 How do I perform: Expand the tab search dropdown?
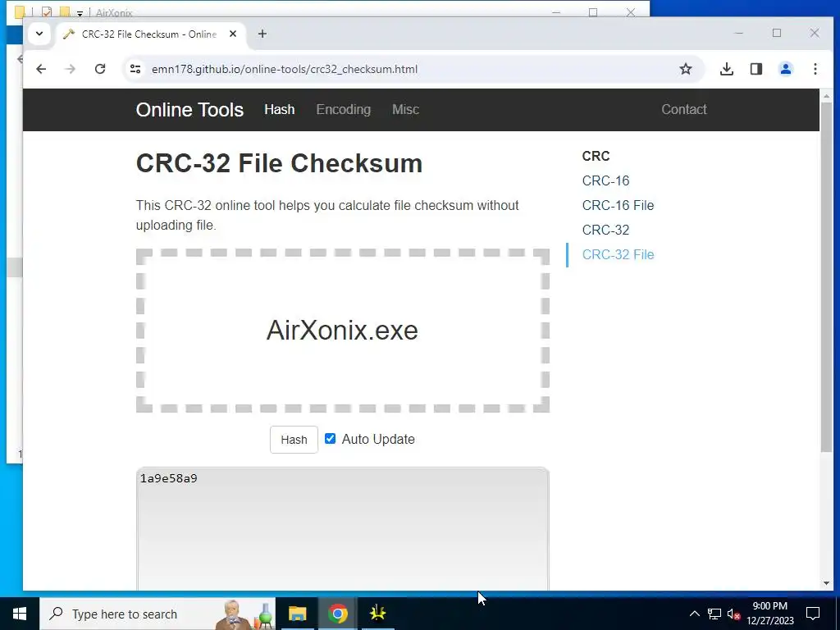click(x=39, y=34)
